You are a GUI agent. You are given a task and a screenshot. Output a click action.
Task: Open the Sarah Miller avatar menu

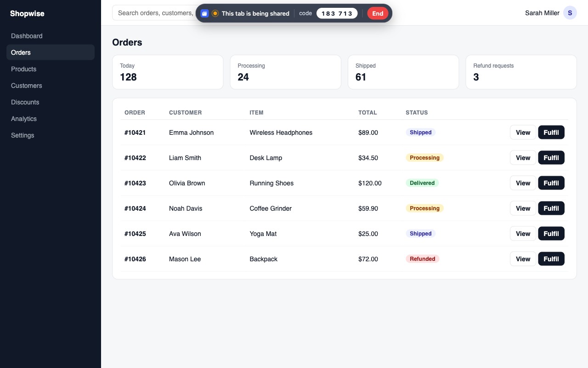click(570, 13)
